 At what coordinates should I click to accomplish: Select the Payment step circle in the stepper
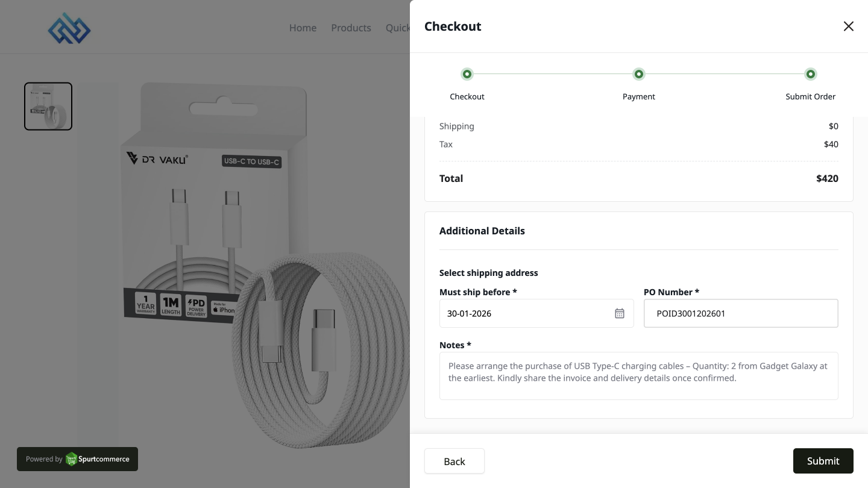pos(639,74)
